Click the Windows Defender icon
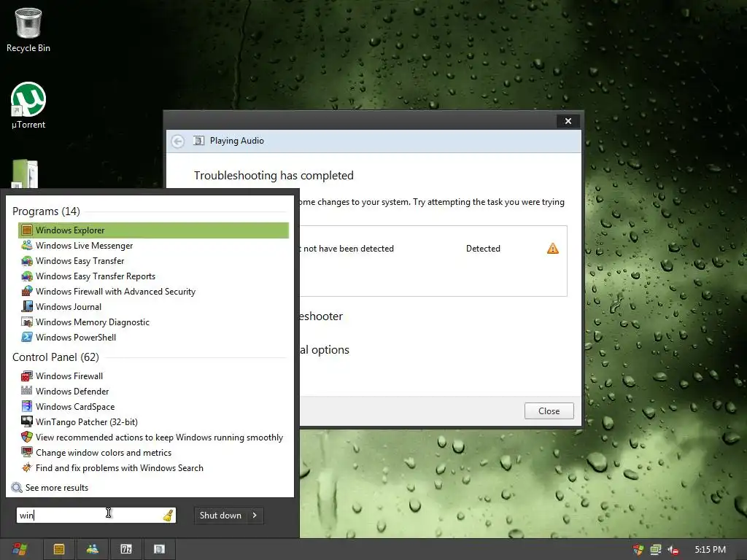The height and width of the screenshot is (560, 747). click(x=27, y=392)
